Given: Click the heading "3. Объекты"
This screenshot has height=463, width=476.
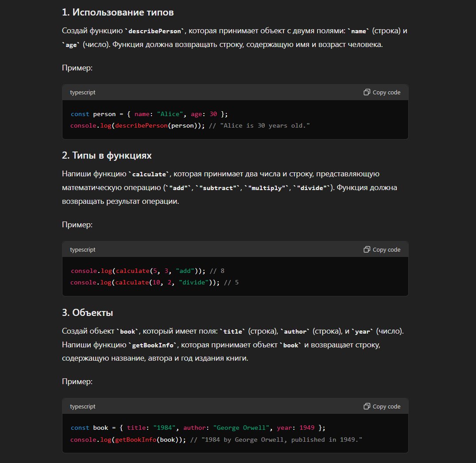Looking at the screenshot, I should [87, 312].
